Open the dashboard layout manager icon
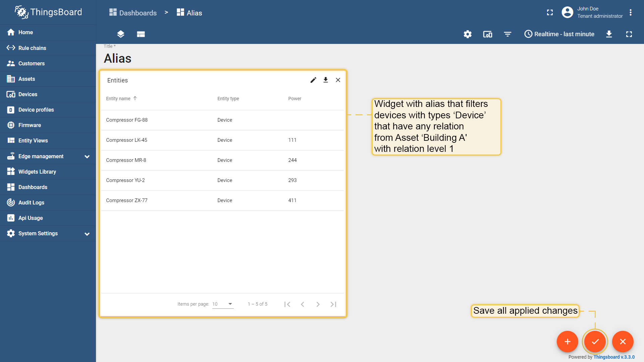This screenshot has width=644, height=362. point(141,34)
